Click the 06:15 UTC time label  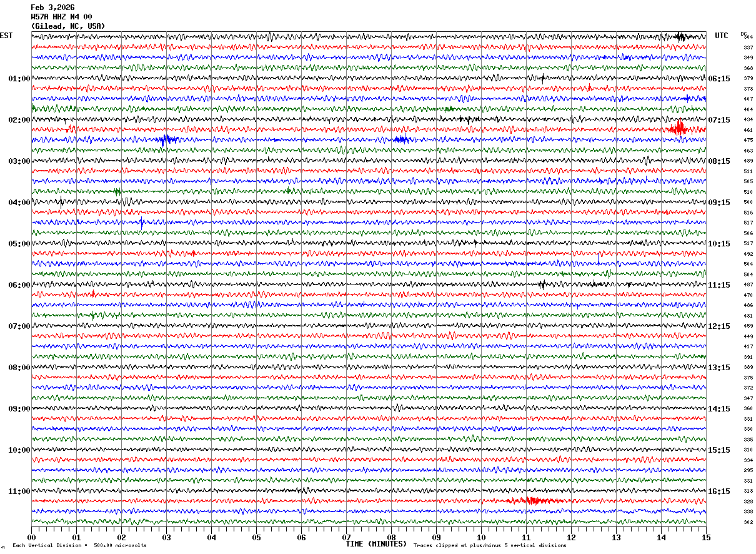pos(720,79)
